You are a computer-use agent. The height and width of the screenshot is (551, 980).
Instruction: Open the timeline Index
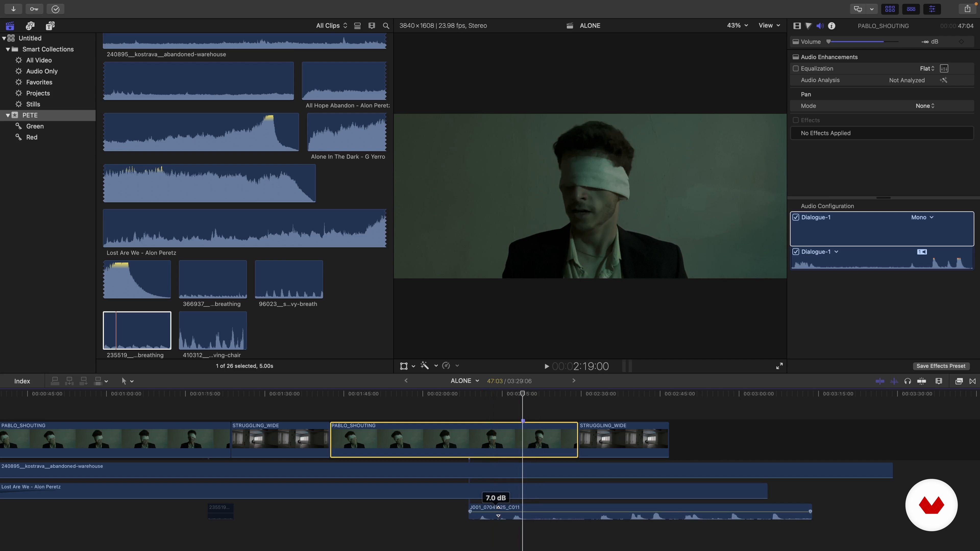pyautogui.click(x=22, y=381)
